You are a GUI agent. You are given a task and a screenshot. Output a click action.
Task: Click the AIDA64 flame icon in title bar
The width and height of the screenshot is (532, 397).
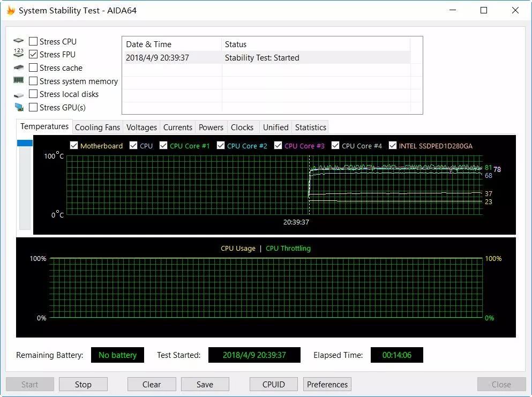pos(10,11)
